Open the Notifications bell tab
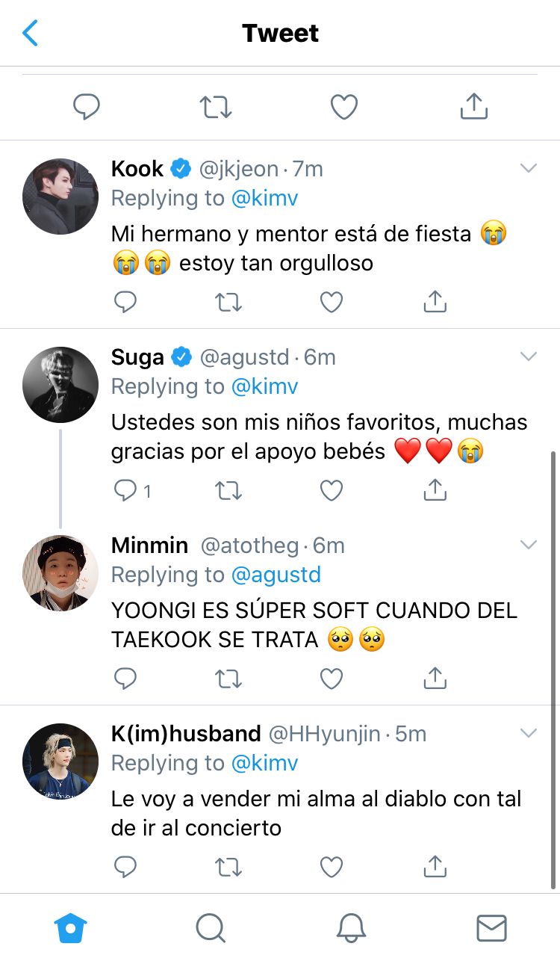The width and height of the screenshot is (560, 967). pyautogui.click(x=351, y=929)
